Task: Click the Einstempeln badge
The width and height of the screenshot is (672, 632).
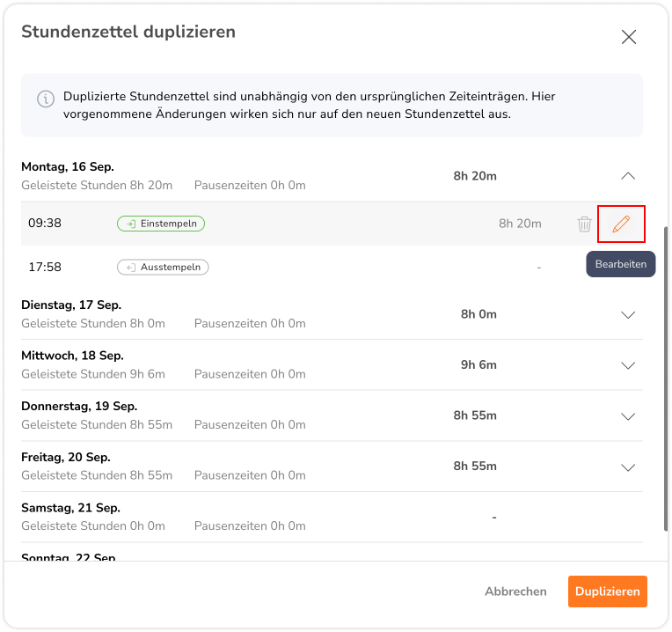Action: [x=161, y=224]
